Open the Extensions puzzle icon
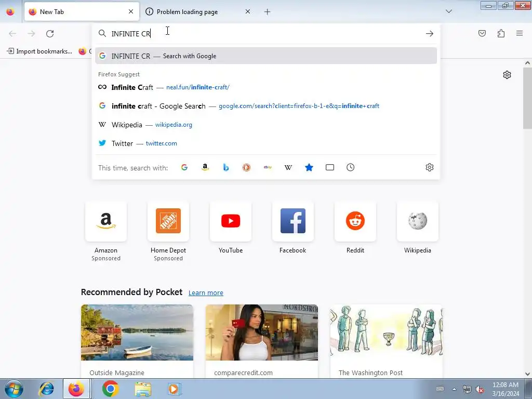Screen dimensions: 532x399 tap(501, 33)
